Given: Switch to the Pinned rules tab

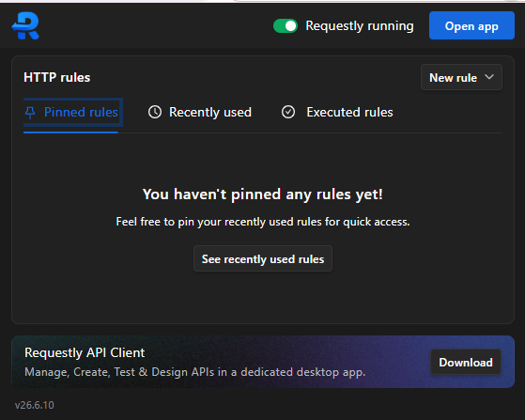Looking at the screenshot, I should tap(71, 112).
